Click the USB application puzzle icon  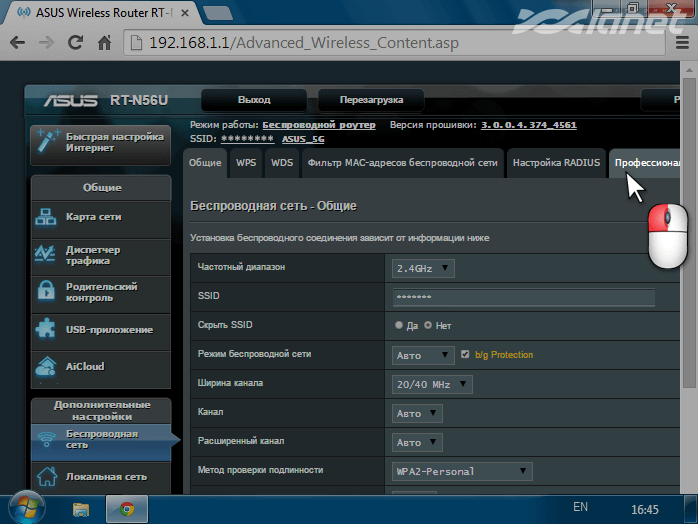click(47, 329)
